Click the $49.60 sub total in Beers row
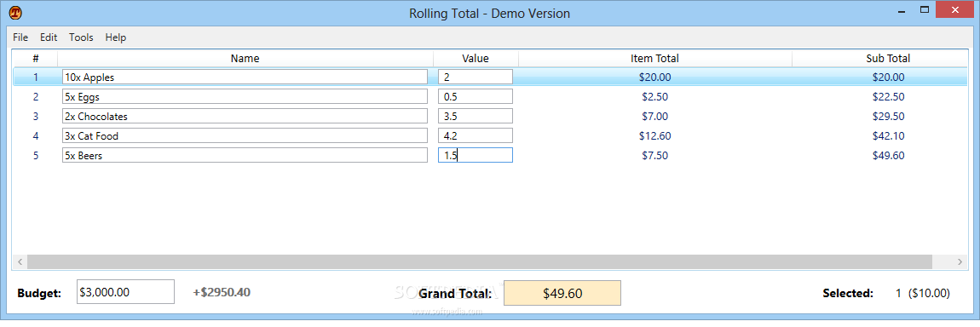The width and height of the screenshot is (980, 327). 888,155
